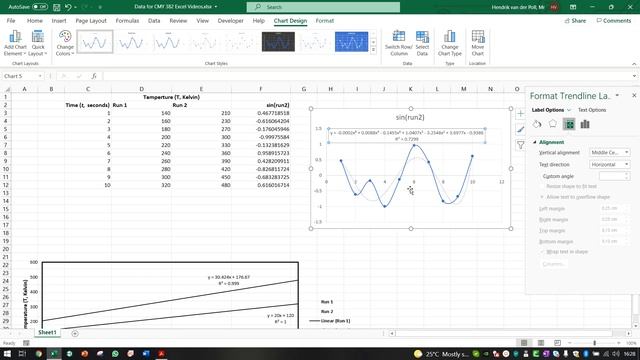Collapse the Alignment section
Screen dimensions: 640x360
coord(535,142)
